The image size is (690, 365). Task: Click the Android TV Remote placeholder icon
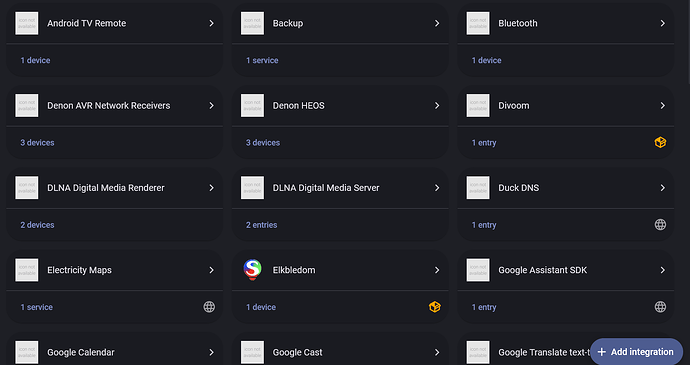coord(27,23)
